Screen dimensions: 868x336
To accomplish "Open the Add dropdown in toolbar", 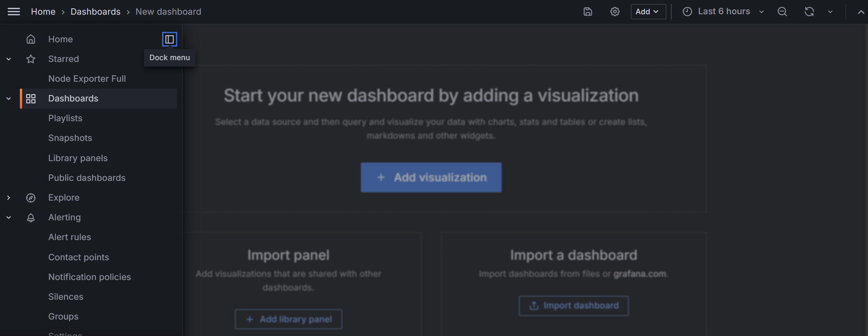I will pos(648,11).
